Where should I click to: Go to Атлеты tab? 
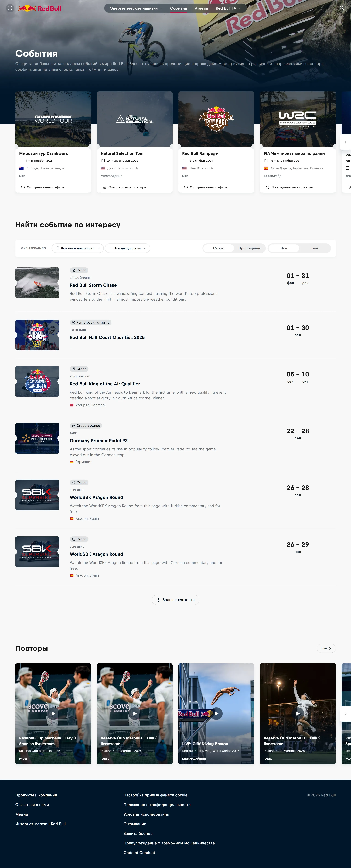201,8
